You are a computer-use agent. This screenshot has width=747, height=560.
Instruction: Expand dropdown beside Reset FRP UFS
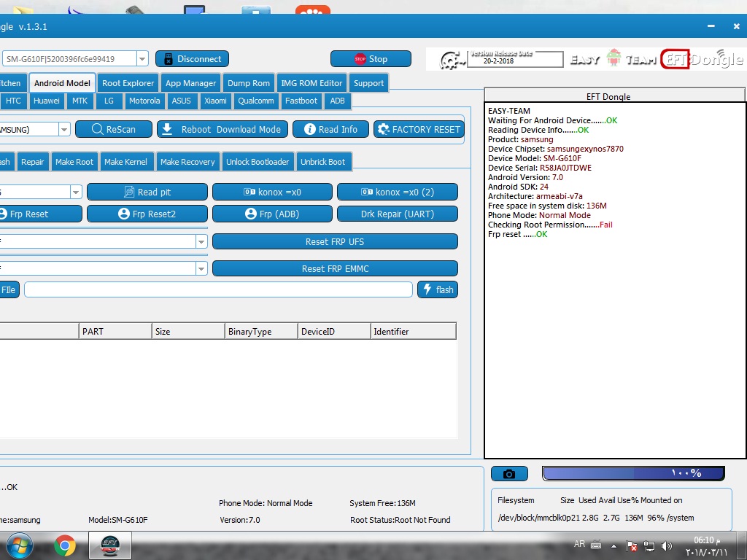coord(201,241)
